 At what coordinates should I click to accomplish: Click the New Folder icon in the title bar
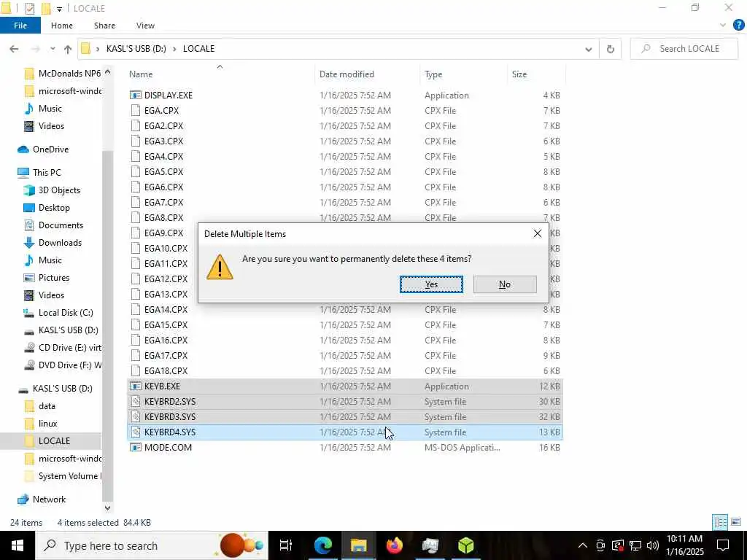coord(46,9)
